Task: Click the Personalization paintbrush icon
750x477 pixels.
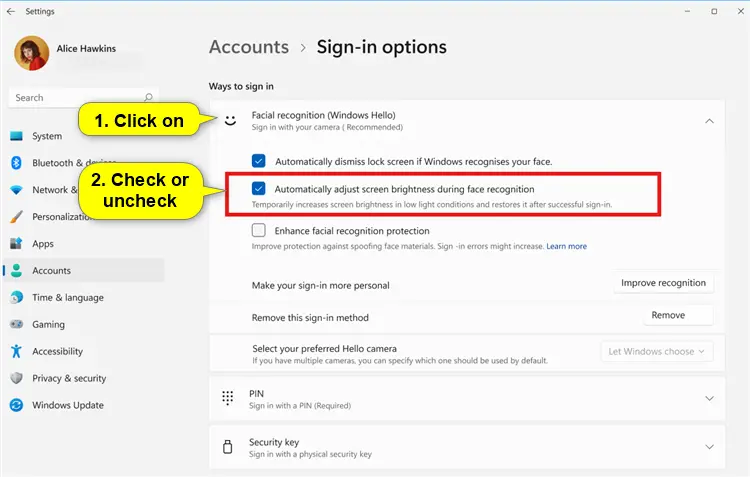Action: (16, 217)
